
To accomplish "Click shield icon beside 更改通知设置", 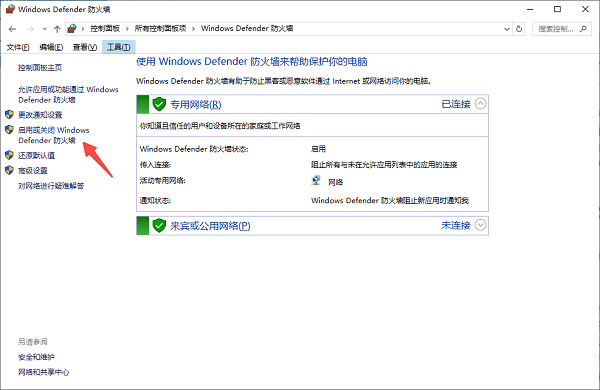I will click(9, 114).
